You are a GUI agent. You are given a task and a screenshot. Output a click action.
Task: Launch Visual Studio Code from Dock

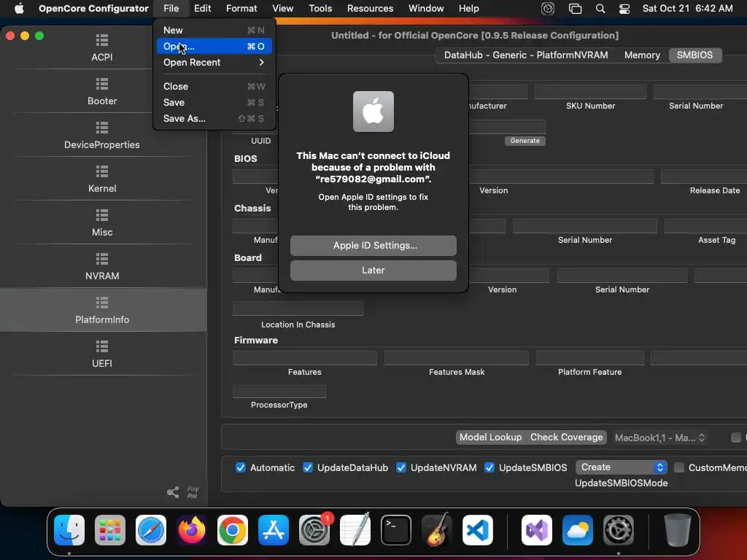click(x=478, y=530)
